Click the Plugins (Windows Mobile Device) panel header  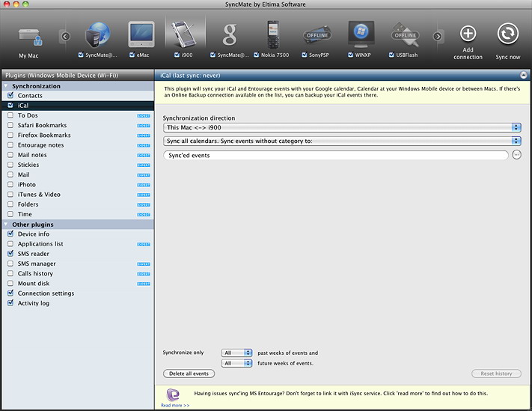point(78,76)
